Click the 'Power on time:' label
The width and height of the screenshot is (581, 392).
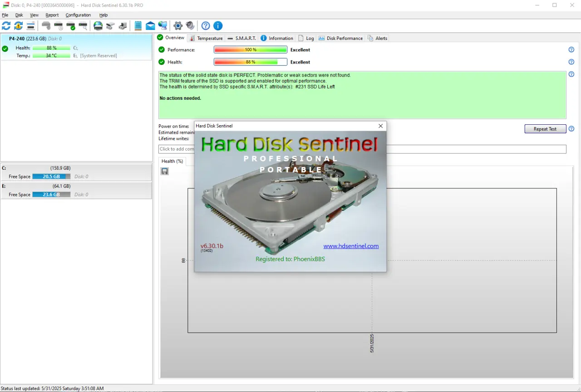174,126
